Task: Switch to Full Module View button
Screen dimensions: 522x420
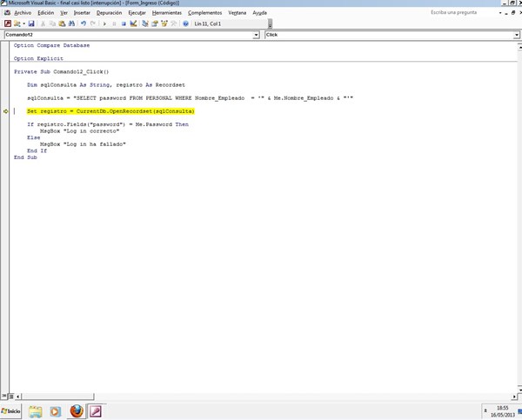Action: (10, 396)
